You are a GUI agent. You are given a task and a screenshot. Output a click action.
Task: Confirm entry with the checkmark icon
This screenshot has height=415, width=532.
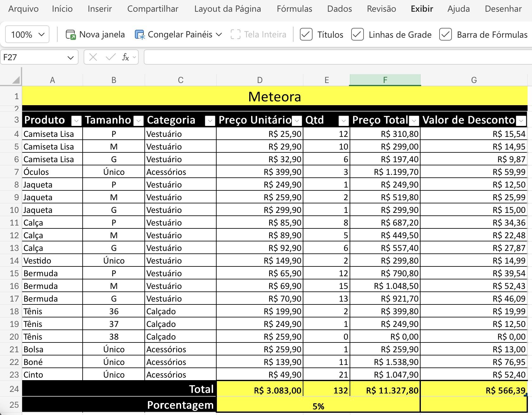pos(111,57)
